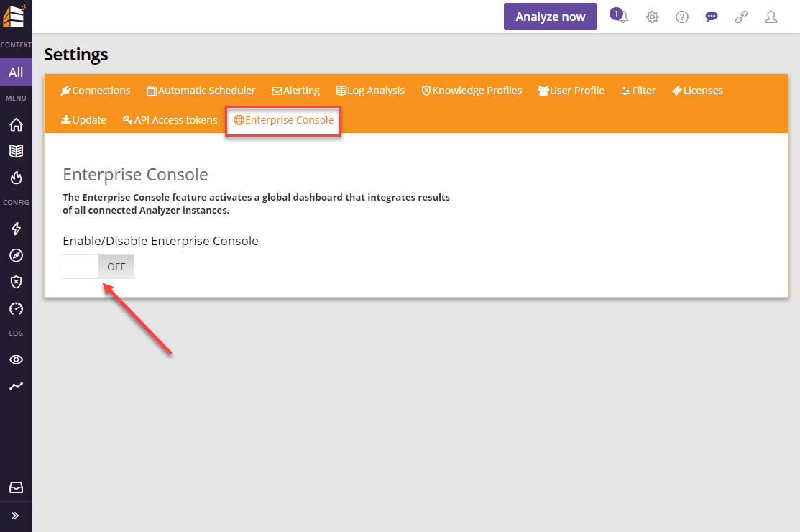Open the inbox tray icon at sidebar bottom
Screen dimensions: 800x532
(16, 487)
